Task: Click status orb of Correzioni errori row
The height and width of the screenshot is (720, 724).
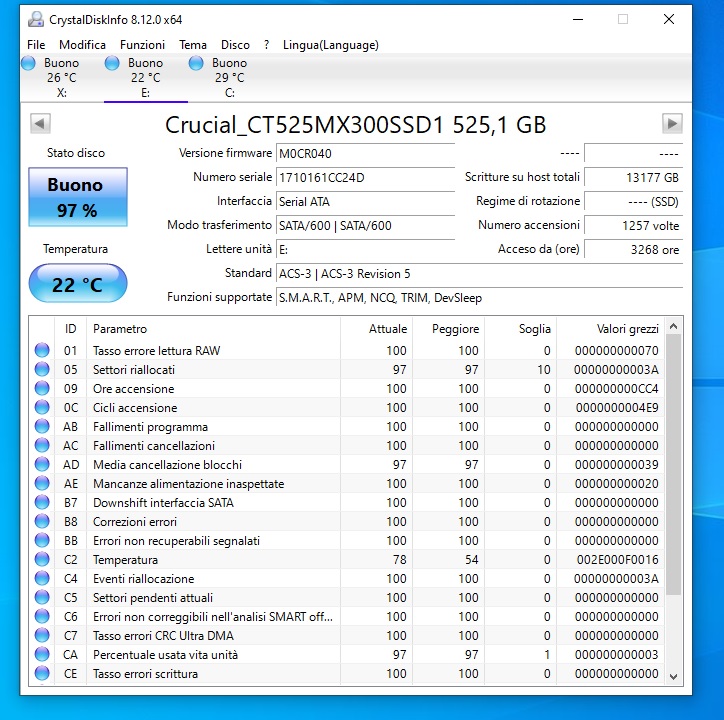Action: 42,521
